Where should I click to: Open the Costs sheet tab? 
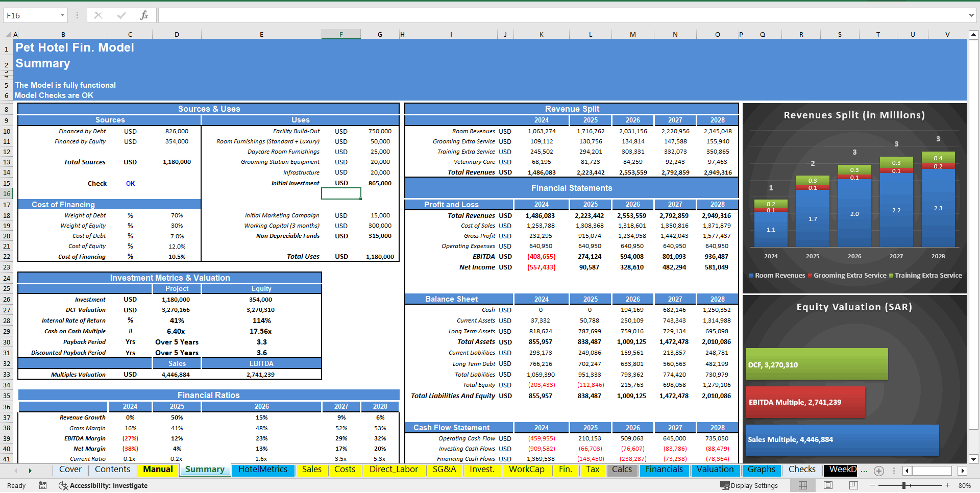345,470
